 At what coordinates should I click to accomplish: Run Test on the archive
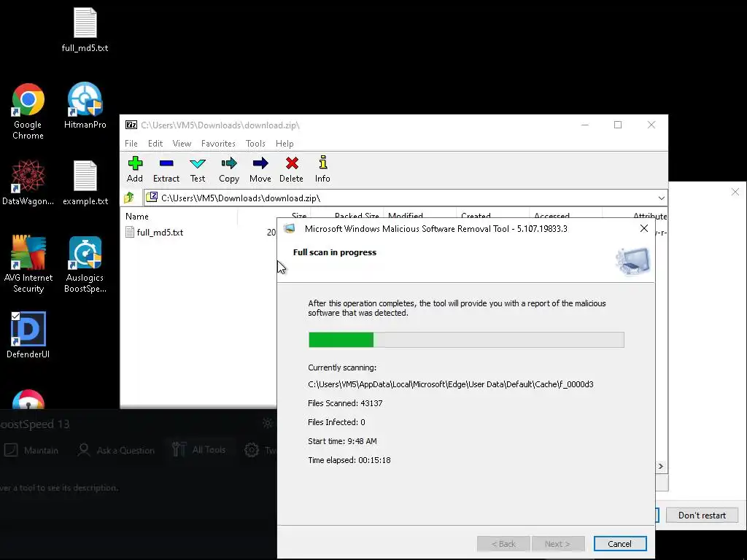[x=197, y=169]
